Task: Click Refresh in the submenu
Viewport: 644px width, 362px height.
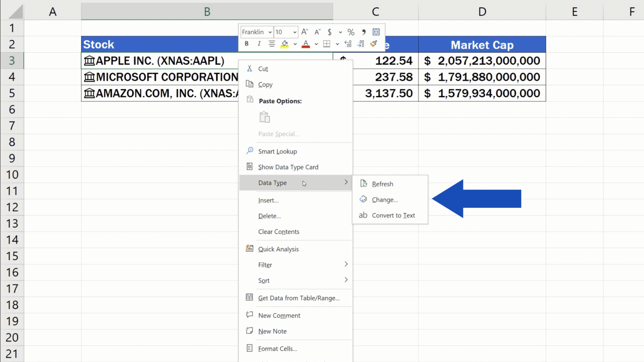Action: [x=382, y=184]
